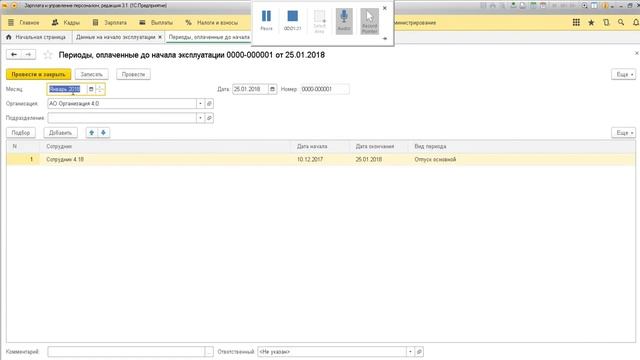Open calendar picker for the Дата field
The height and width of the screenshot is (360, 640).
click(272, 89)
